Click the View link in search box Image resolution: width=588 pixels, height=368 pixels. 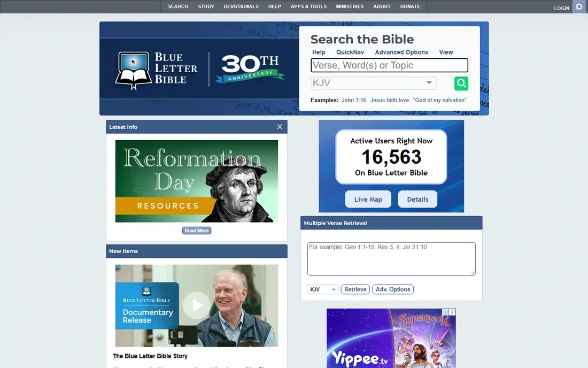[446, 52]
